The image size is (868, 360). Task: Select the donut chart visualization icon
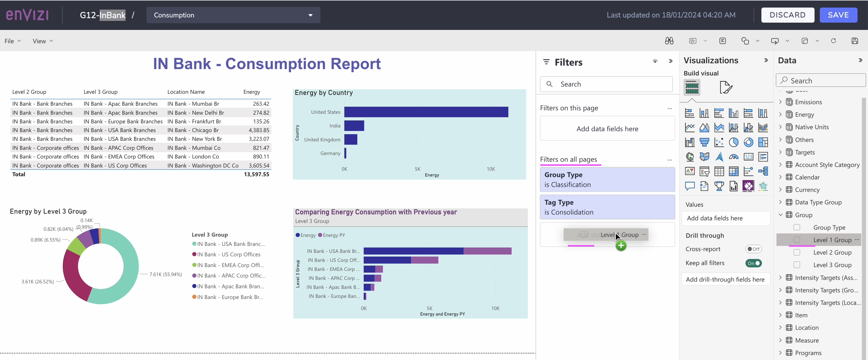click(x=748, y=143)
